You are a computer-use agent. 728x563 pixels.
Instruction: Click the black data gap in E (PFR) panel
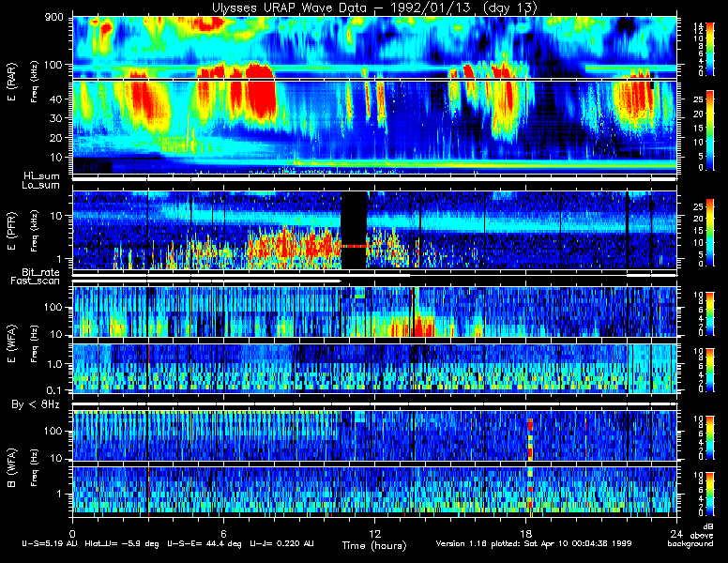(x=354, y=230)
